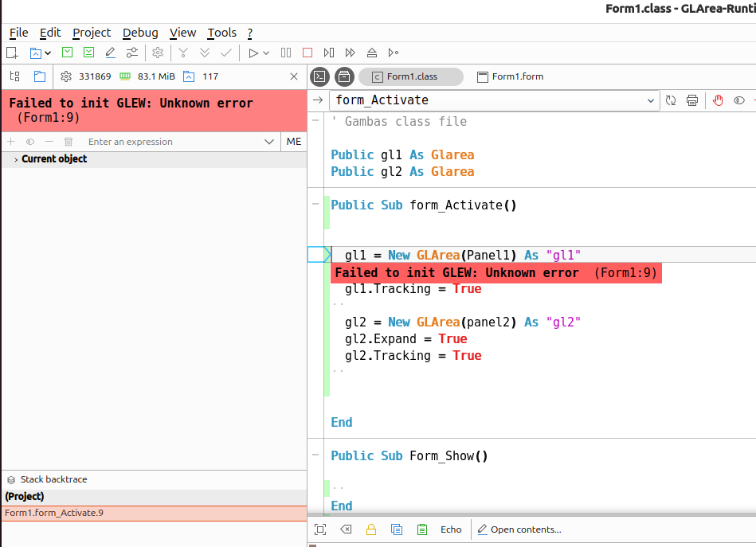Switch to the Form1.form tab
The height and width of the screenshot is (547, 756).
click(x=510, y=76)
